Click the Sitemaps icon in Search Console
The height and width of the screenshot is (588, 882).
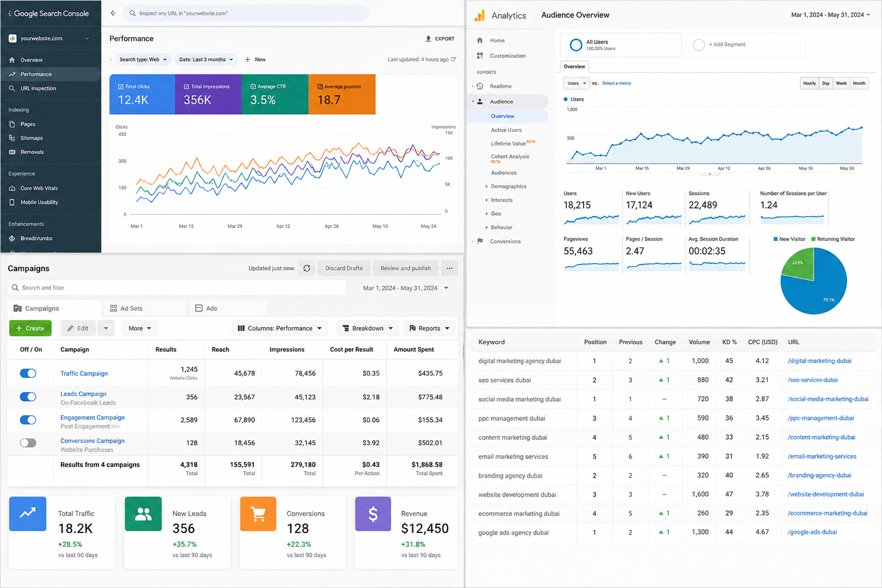pyautogui.click(x=12, y=138)
